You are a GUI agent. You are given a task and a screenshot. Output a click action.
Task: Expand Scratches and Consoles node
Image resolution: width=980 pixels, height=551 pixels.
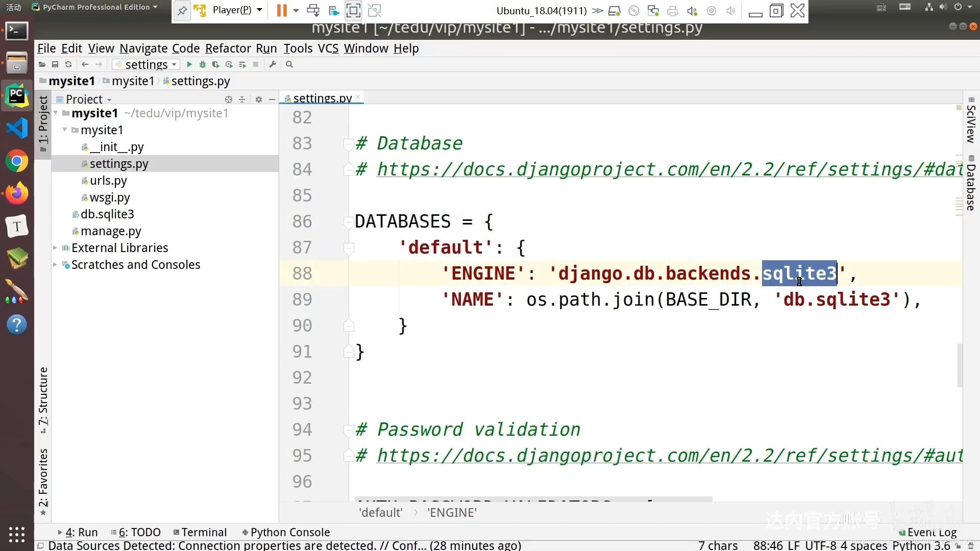coord(55,265)
